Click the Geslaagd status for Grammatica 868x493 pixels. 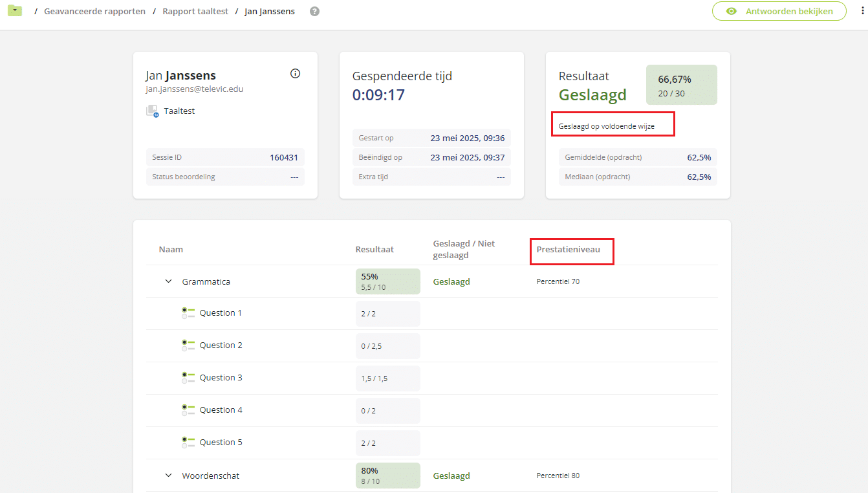tap(451, 281)
